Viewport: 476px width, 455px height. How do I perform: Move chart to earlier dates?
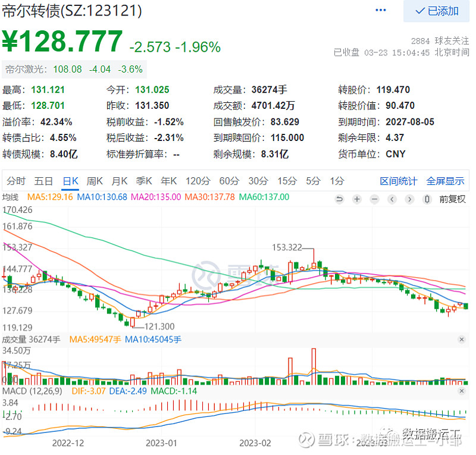(392, 199)
